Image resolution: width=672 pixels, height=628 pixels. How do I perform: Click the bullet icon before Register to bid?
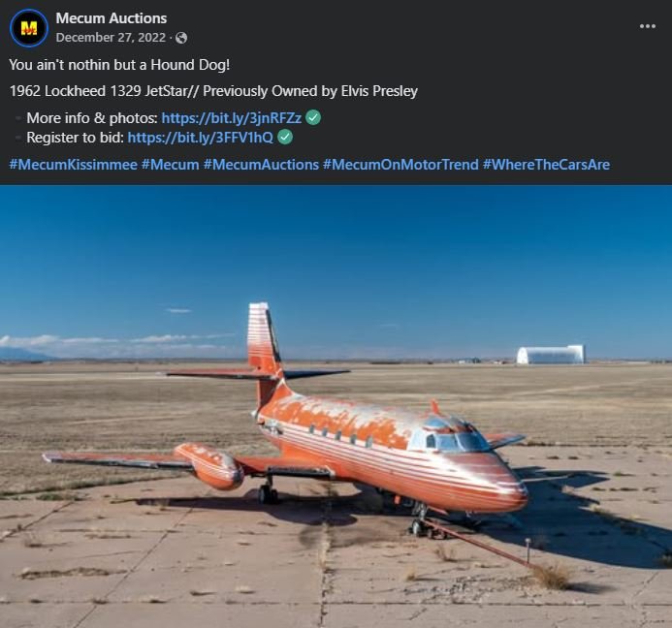18,138
